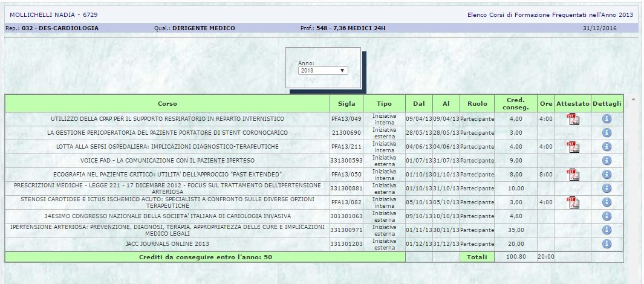
Task: Show details for Stent Coronarico course
Action: [x=607, y=133]
